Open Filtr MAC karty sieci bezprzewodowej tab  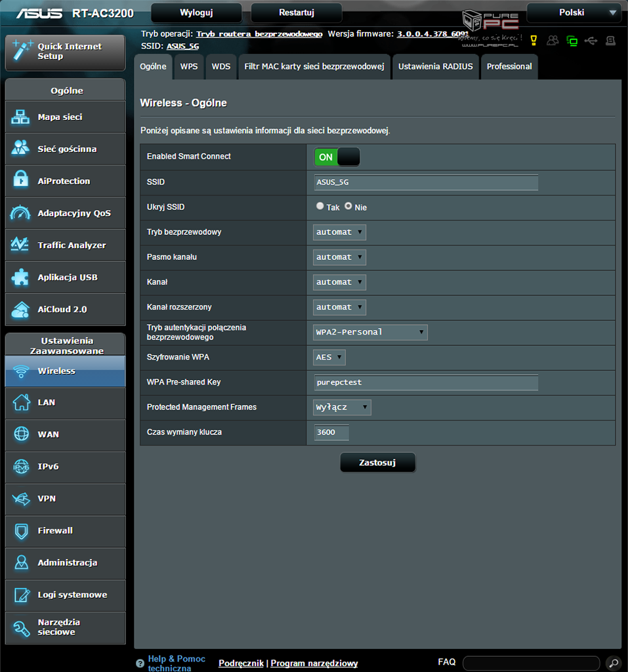click(314, 66)
